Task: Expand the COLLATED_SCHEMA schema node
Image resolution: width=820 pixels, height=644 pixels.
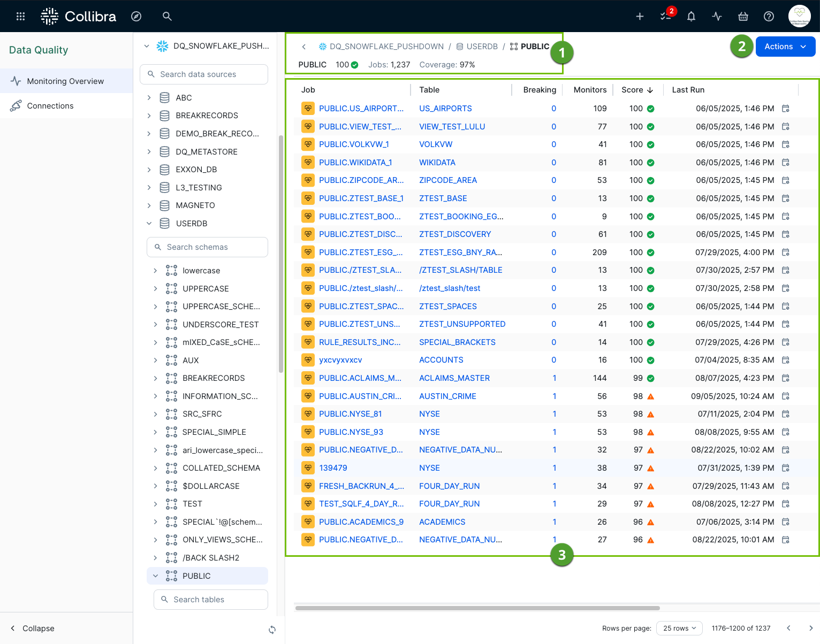Action: (x=156, y=467)
